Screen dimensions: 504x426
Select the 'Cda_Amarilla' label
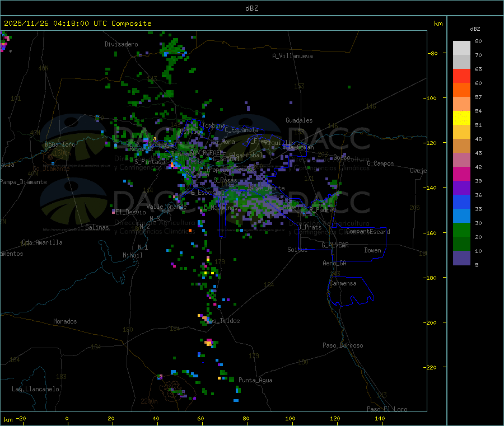click(x=42, y=242)
